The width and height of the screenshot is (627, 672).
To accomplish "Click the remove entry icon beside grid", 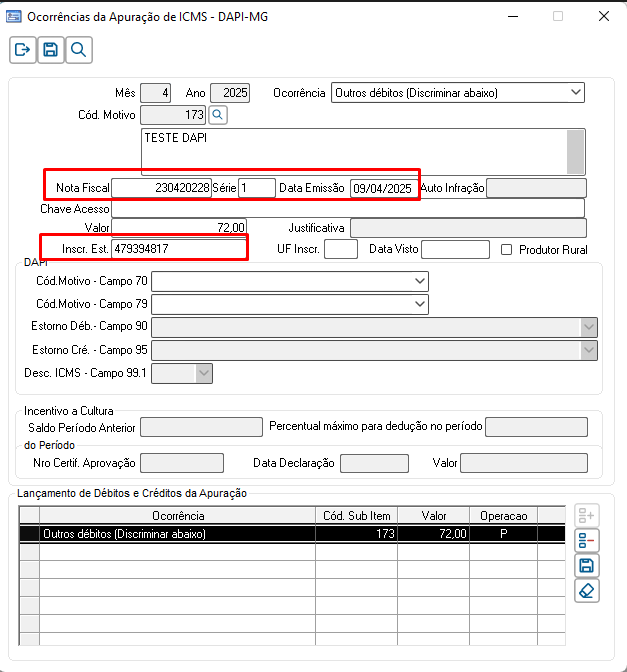I will 587,540.
